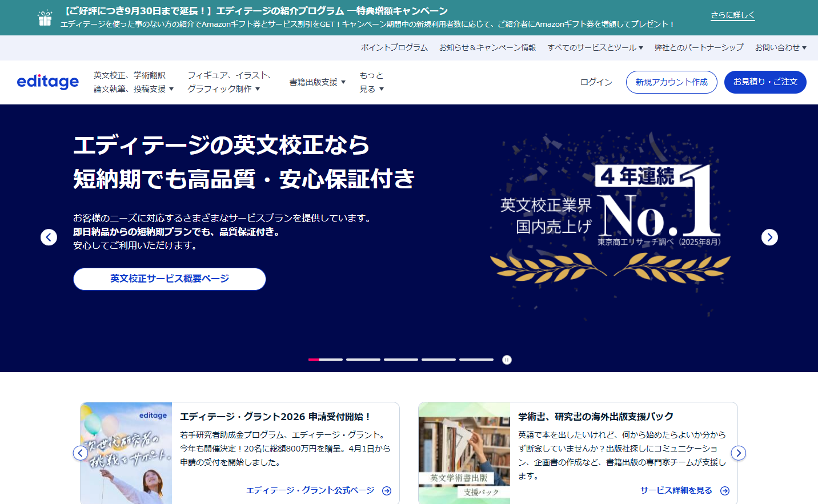Click the さらに詳しく link in the banner
The width and height of the screenshot is (818, 504).
(733, 15)
